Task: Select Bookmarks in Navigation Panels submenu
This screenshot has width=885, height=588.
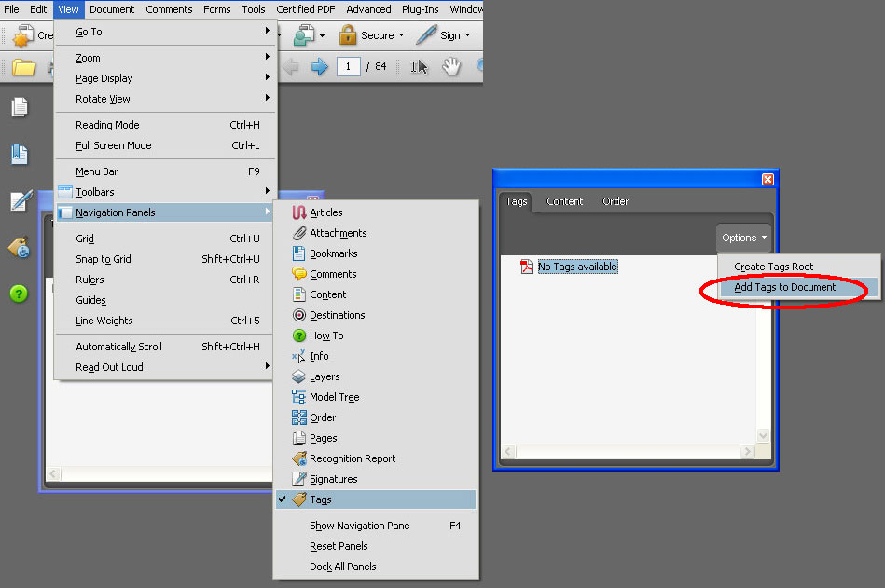Action: coord(375,253)
